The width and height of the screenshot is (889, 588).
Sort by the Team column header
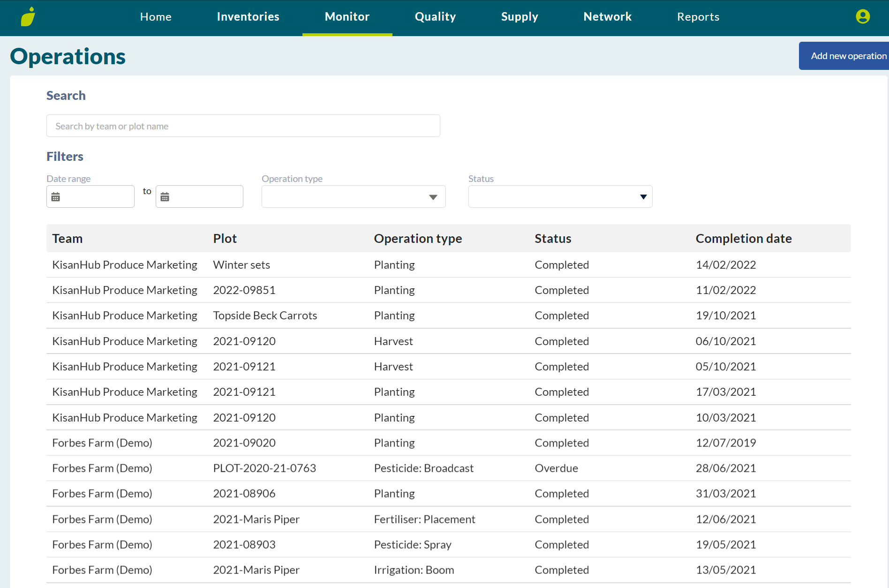pos(68,238)
